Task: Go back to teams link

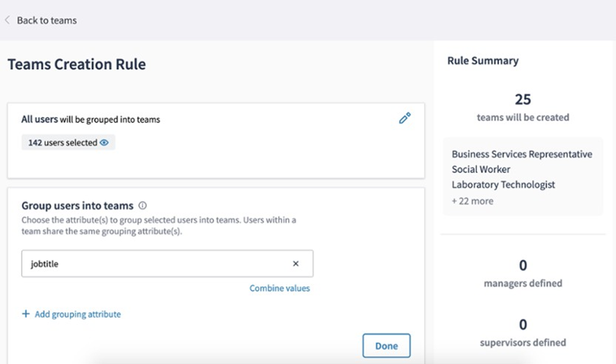Action: (x=47, y=20)
